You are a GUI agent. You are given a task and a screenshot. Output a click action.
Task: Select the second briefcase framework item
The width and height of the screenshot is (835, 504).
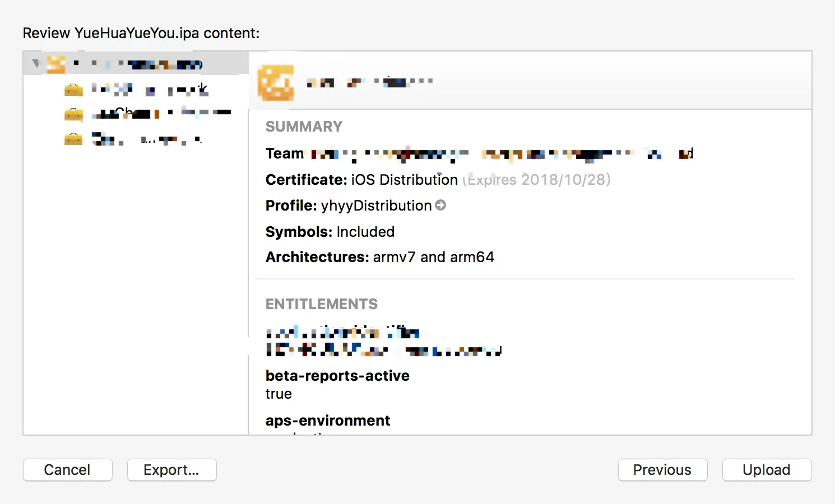73,115
